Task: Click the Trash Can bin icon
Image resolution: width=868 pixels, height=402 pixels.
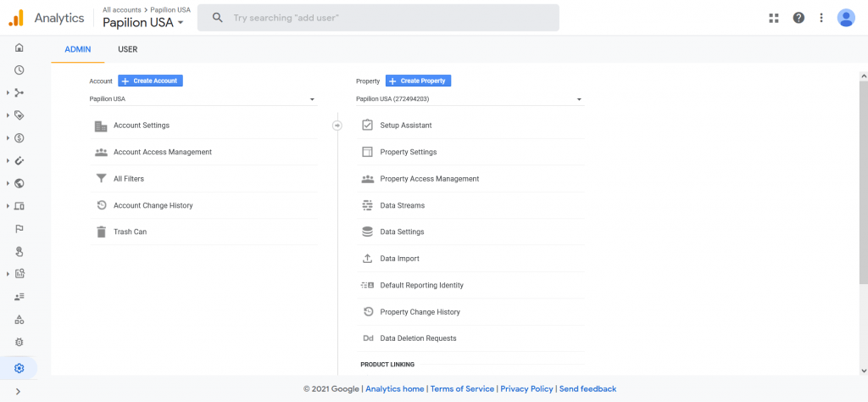Action: (101, 232)
